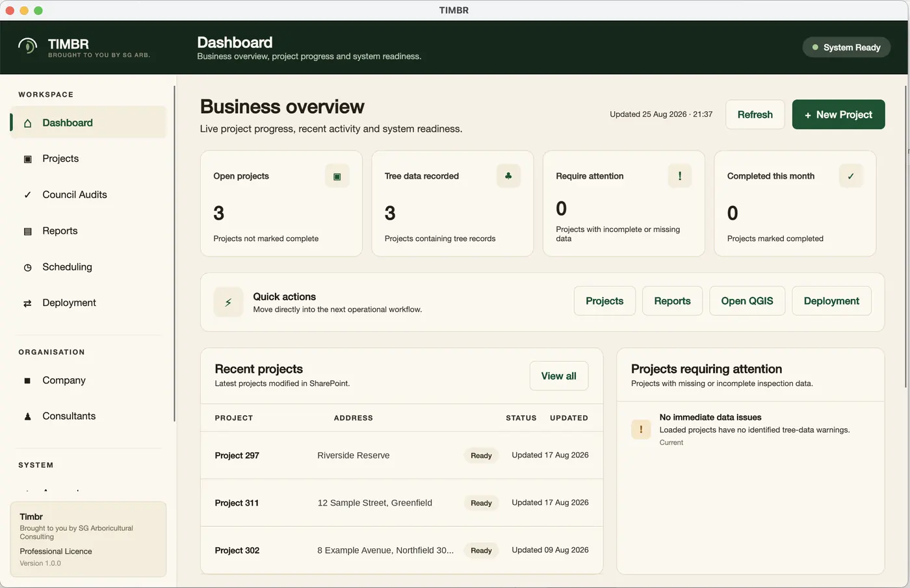The width and height of the screenshot is (910, 588).
Task: Click the Deployment quick action button
Action: (831, 301)
